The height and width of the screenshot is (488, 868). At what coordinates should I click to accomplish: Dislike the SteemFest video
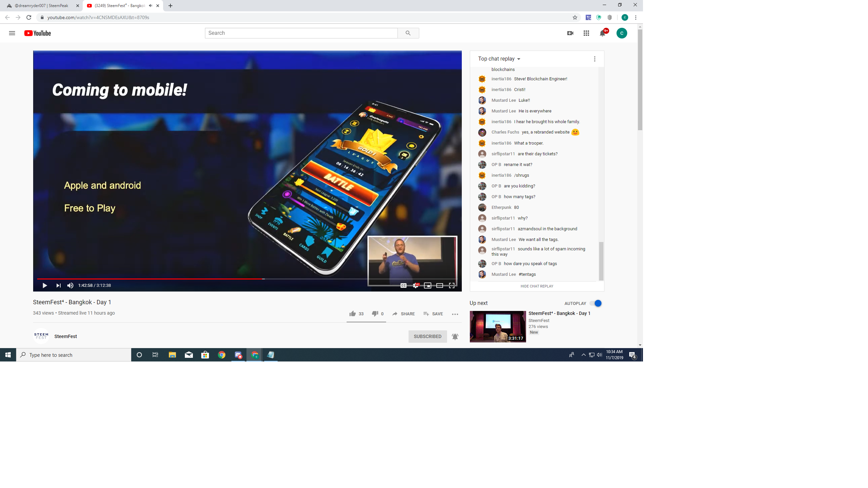coord(377,314)
